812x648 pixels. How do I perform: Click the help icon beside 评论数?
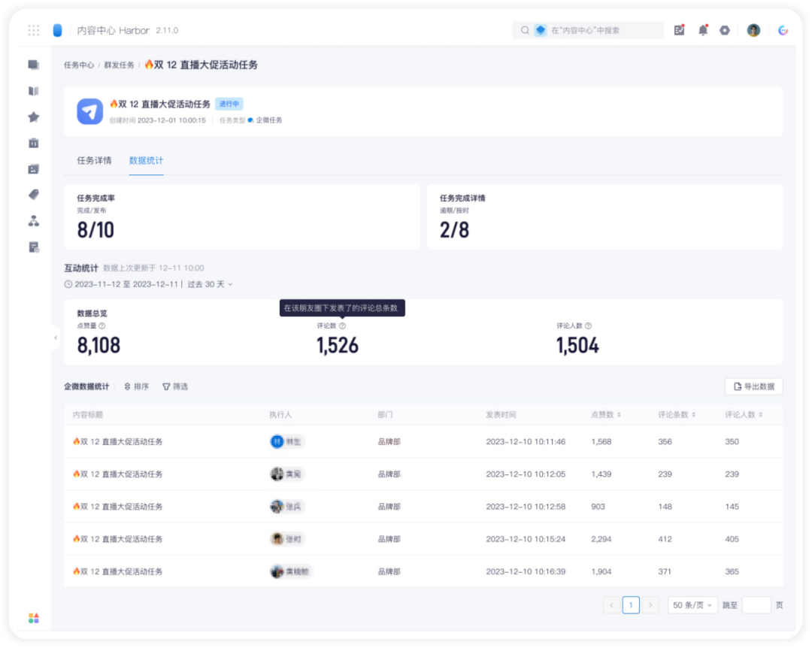342,326
